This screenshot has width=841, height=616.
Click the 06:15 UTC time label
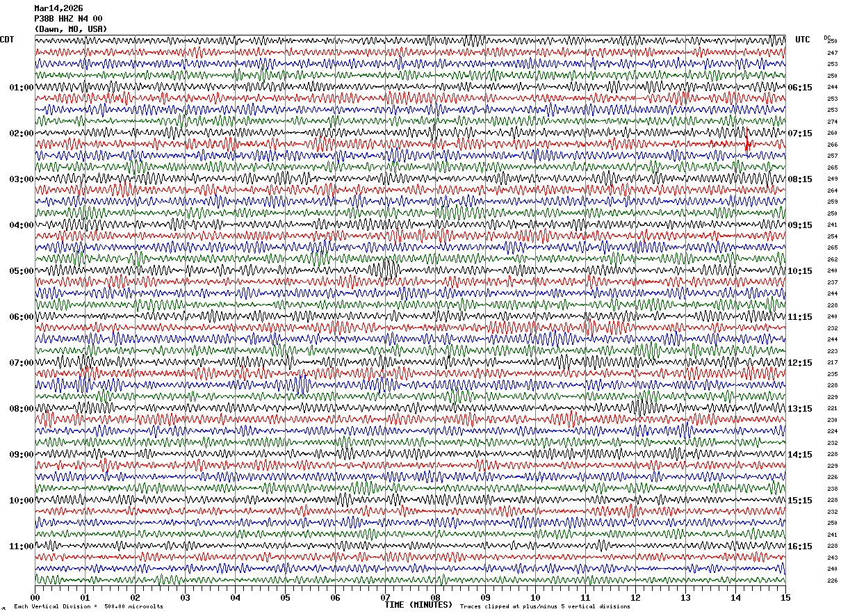click(x=800, y=88)
